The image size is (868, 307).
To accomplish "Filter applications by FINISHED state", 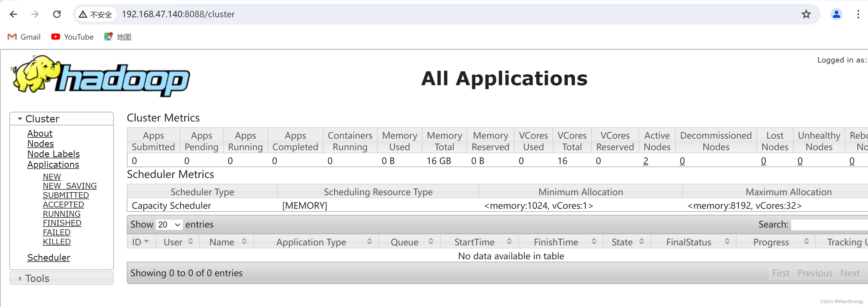I will pyautogui.click(x=62, y=223).
